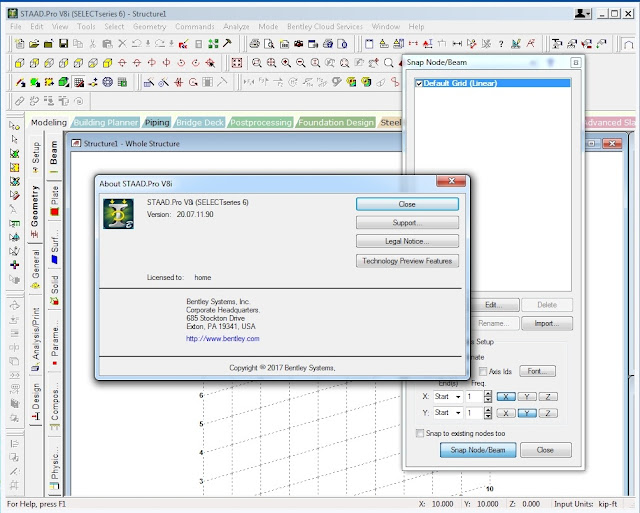Image resolution: width=640 pixels, height=513 pixels.
Task: Click Import... in Snap Node/Beam panel
Action: coord(547,323)
